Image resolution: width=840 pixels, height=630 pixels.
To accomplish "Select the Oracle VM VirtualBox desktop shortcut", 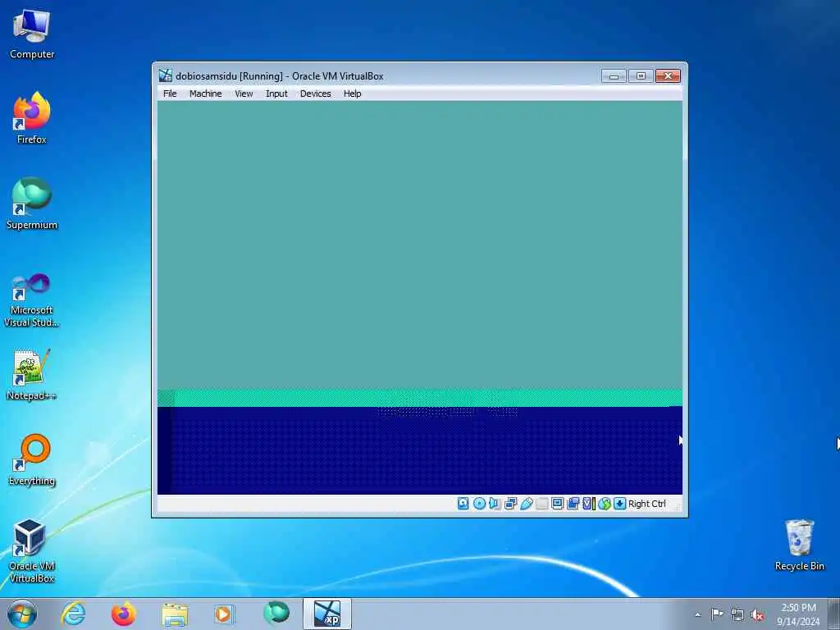I will [32, 550].
